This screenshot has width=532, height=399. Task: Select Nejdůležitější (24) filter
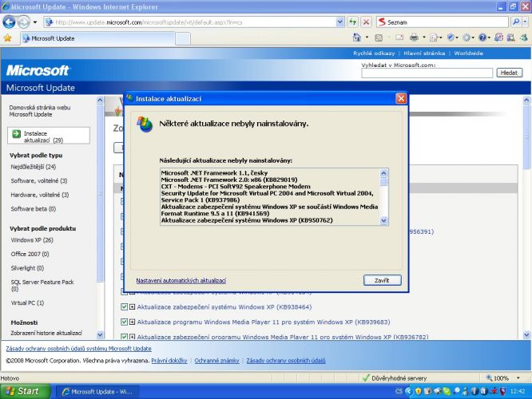[x=33, y=167]
